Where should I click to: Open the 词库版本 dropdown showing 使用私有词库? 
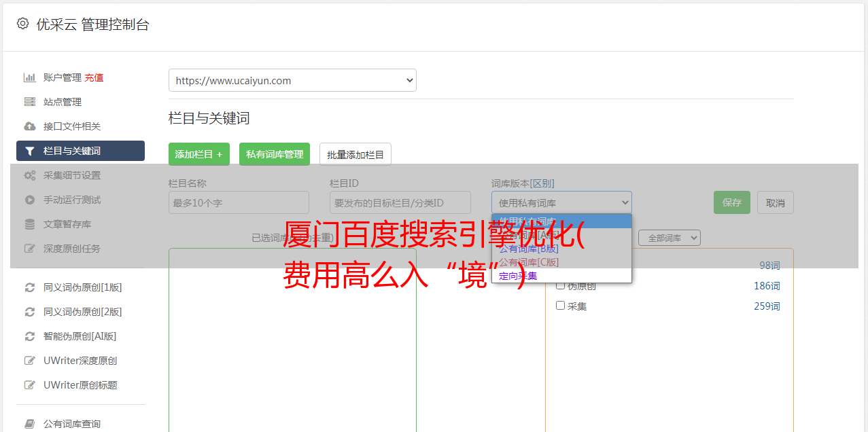coord(561,202)
